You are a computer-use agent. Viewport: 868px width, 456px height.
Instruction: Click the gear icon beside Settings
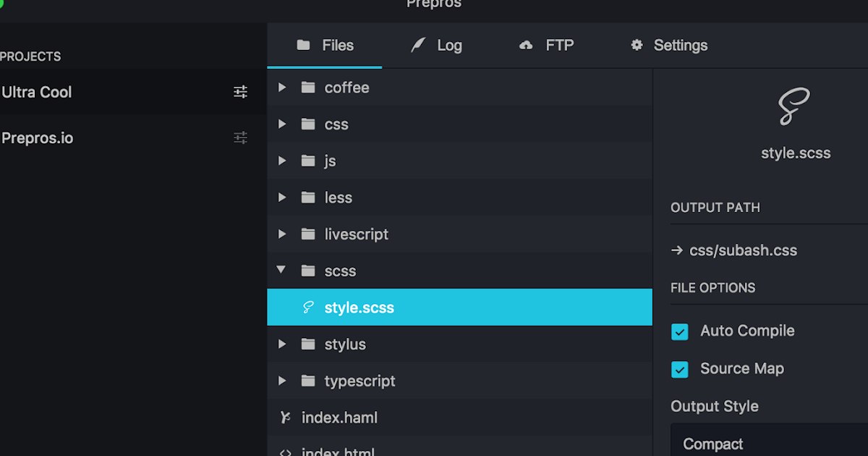click(x=637, y=45)
